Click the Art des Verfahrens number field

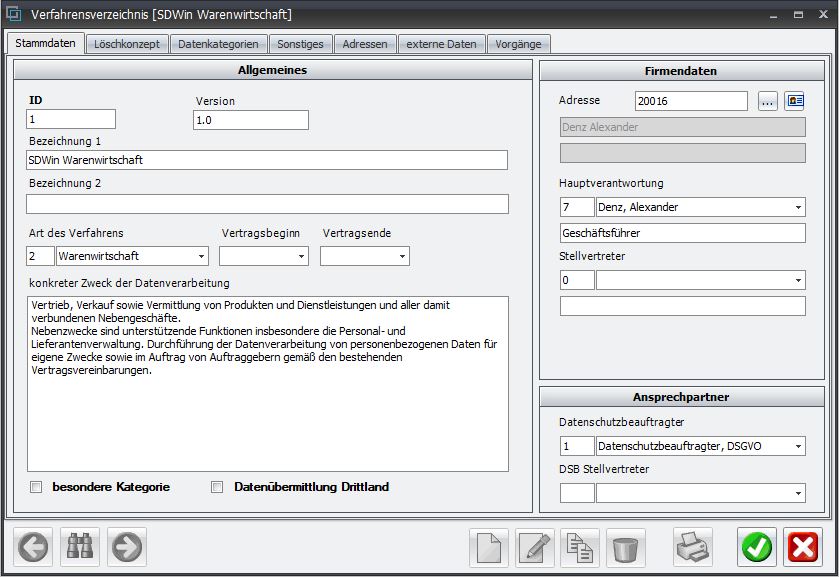40,256
